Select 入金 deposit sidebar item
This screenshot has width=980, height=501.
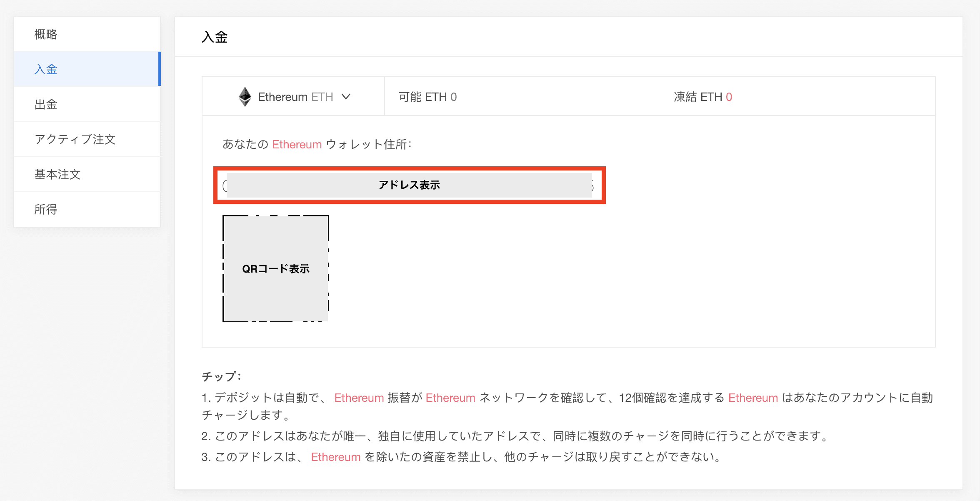46,69
